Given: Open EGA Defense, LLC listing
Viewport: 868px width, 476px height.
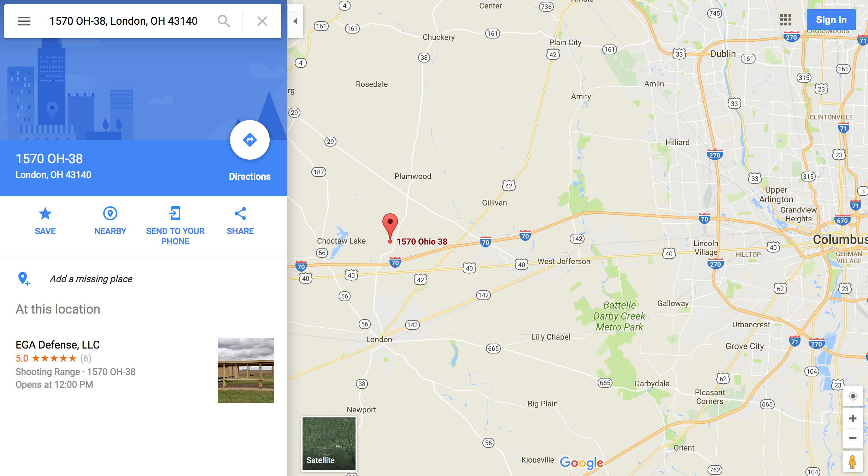Looking at the screenshot, I should [58, 345].
